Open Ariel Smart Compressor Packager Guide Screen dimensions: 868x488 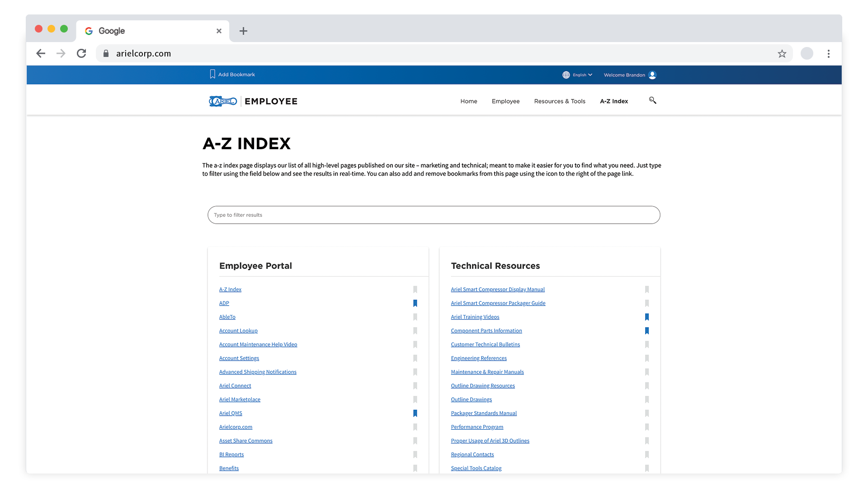point(498,303)
